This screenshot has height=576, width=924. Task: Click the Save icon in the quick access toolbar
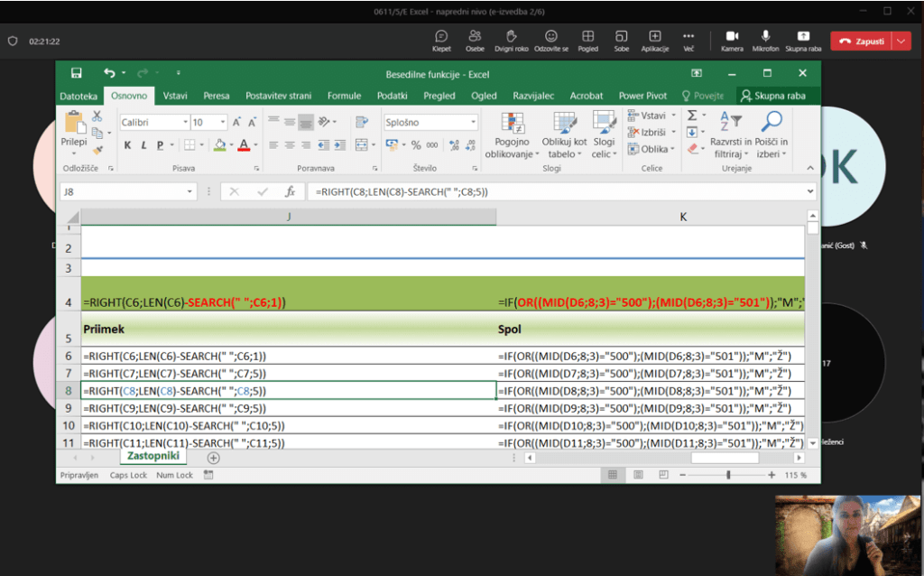pyautogui.click(x=77, y=73)
